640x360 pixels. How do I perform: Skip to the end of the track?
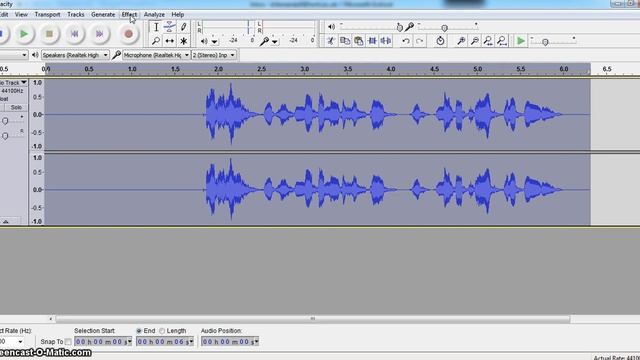100,34
